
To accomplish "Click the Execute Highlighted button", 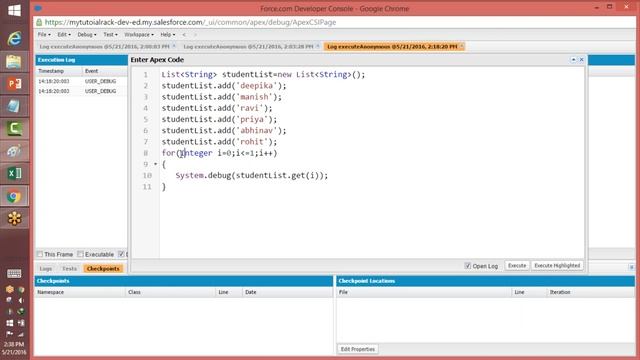I will coord(557,266).
